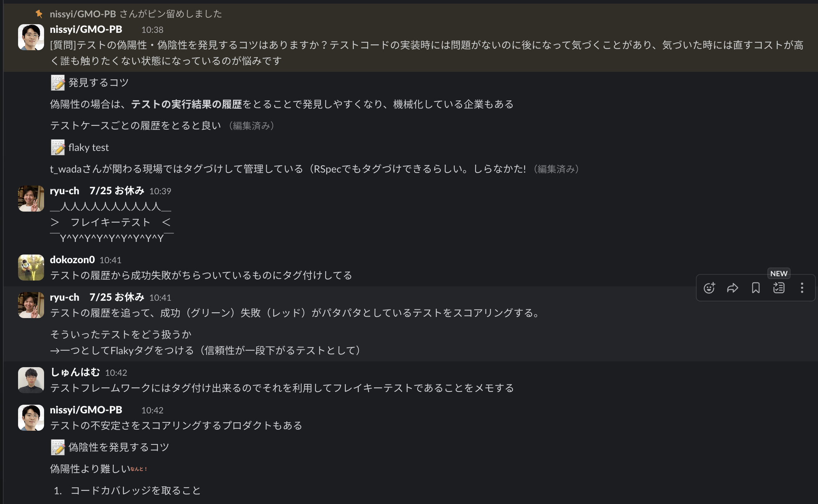Click the reply/forward arrow icon
This screenshot has height=504, width=818.
(x=732, y=287)
